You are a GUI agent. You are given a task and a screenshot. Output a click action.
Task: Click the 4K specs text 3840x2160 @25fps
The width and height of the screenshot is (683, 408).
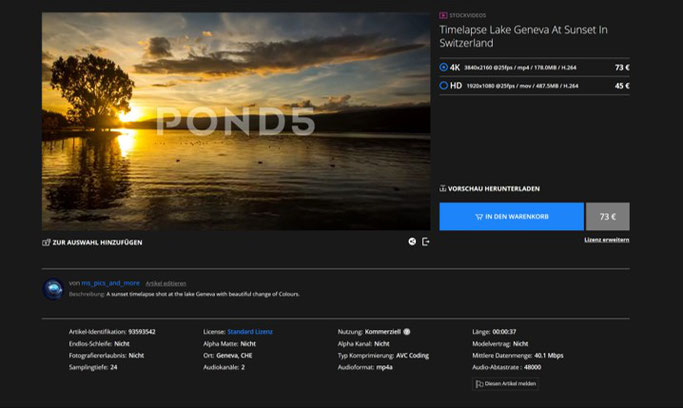tap(520, 67)
